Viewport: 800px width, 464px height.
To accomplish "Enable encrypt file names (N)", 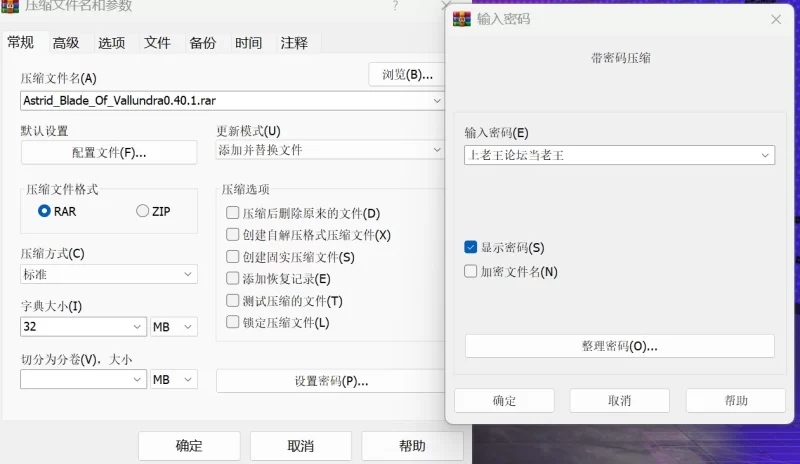I will [x=470, y=271].
